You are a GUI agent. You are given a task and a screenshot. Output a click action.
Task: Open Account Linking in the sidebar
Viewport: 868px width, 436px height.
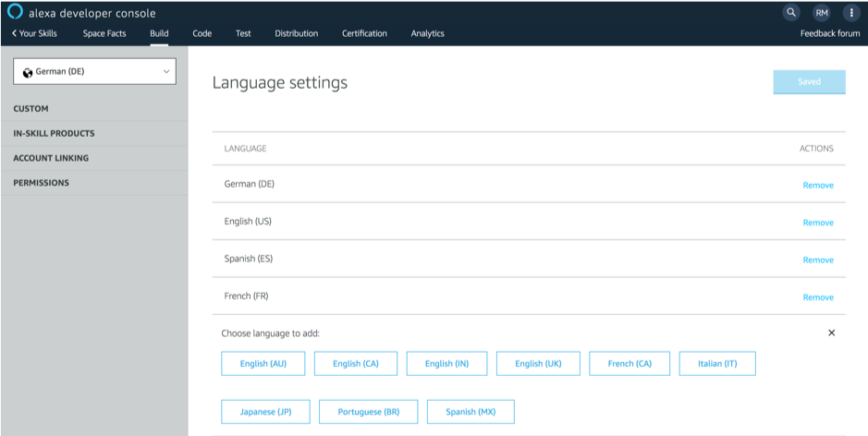tap(51, 158)
